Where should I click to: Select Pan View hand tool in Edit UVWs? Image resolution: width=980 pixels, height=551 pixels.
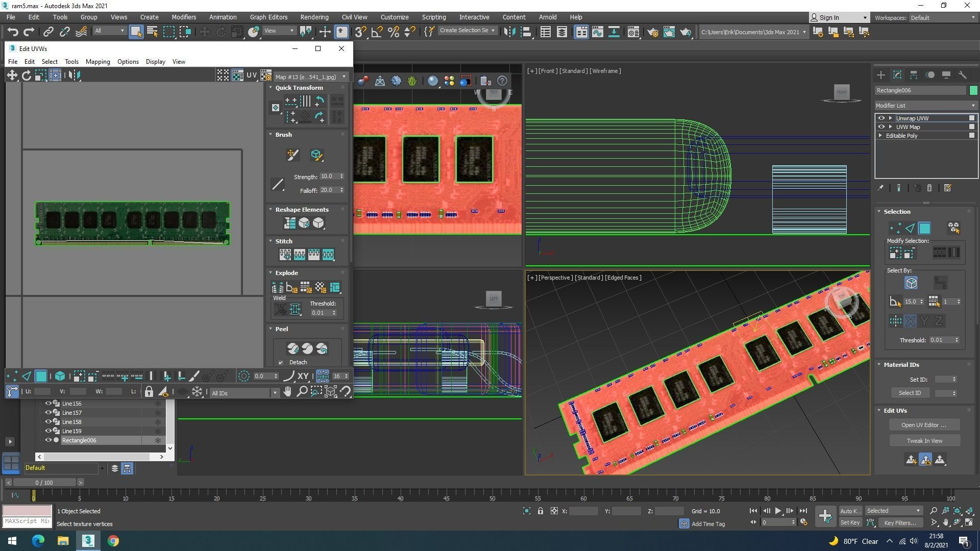[288, 392]
